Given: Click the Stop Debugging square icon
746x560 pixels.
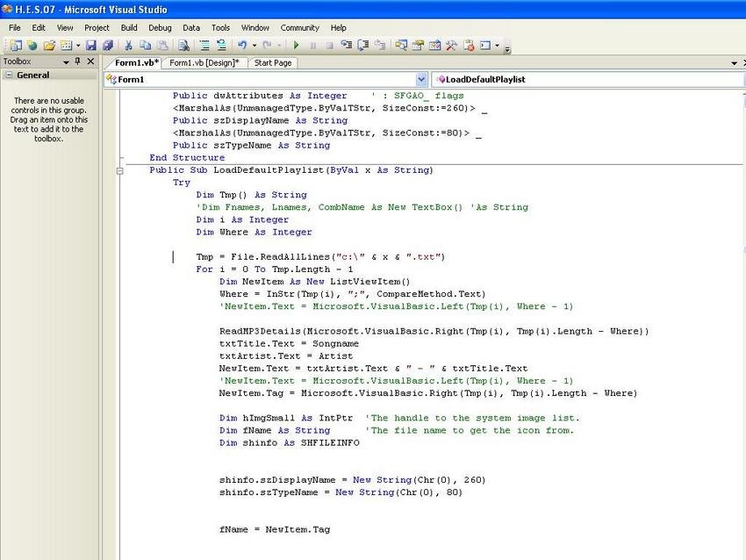Looking at the screenshot, I should [329, 46].
